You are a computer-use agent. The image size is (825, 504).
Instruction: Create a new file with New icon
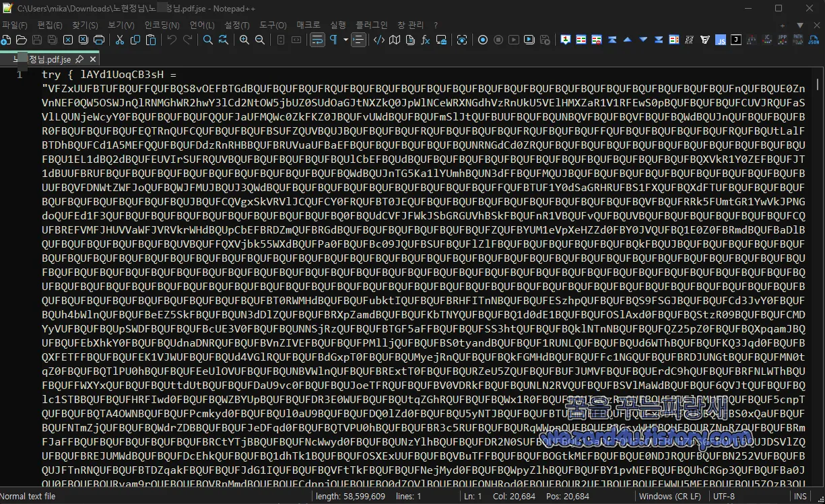coord(5,40)
